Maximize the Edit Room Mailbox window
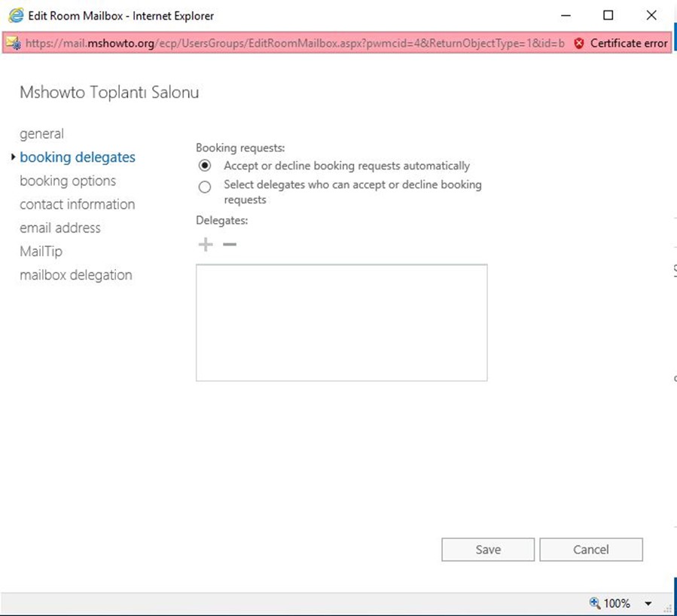Viewport: 677px width, 616px height. (608, 16)
